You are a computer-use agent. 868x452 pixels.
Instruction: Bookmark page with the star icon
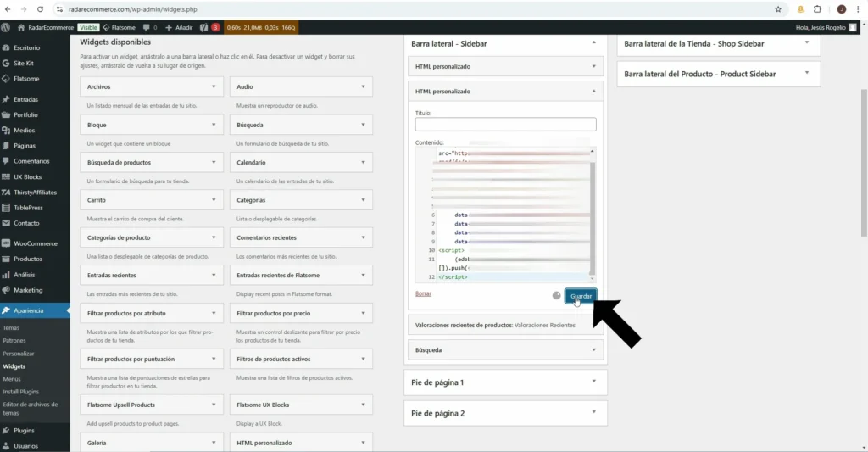778,9
